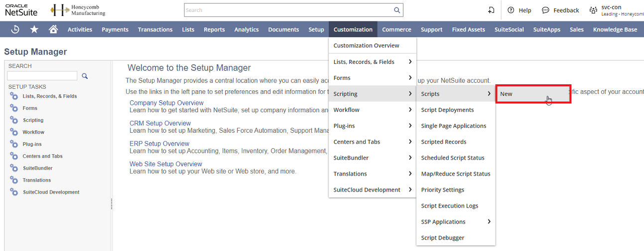Open Map/Reduce Script Status menu item
The image size is (644, 251).
click(x=456, y=174)
